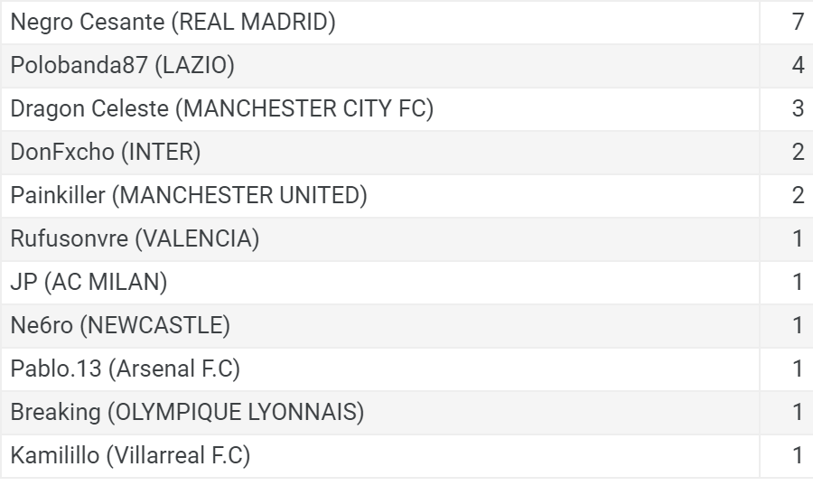Click the score 1 in Ne6ro row
813x504 pixels.
[x=798, y=325]
